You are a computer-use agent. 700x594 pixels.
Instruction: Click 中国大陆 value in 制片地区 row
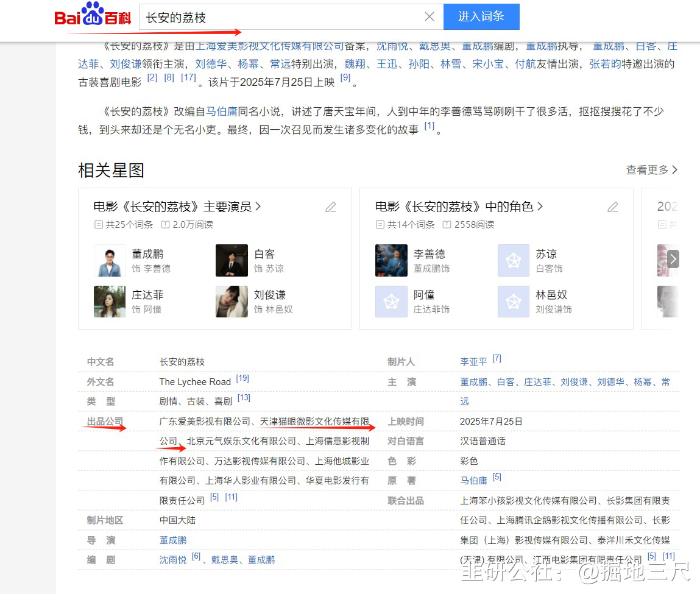point(178,520)
